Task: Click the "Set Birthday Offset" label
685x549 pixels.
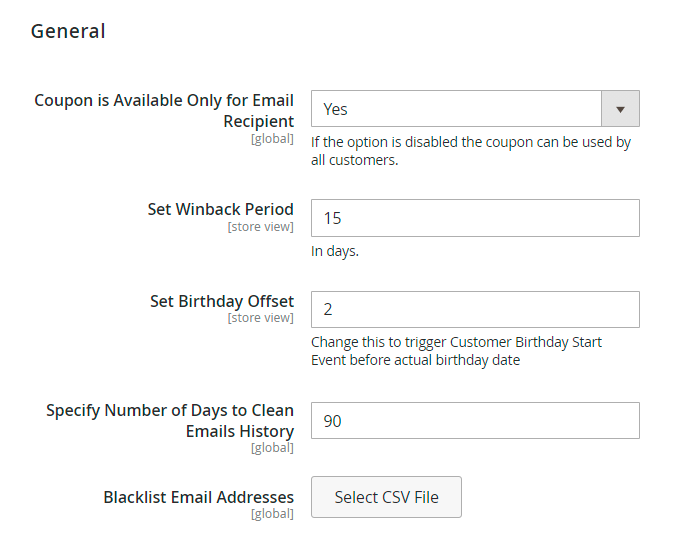Action: tap(222, 301)
